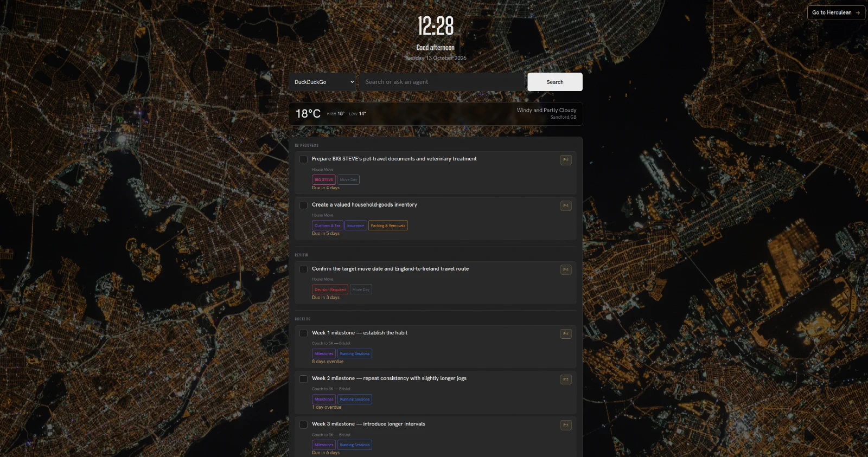Open 'Create a valued household-goods inventory' title
Viewport: 868px width, 457px height.
[x=365, y=205]
